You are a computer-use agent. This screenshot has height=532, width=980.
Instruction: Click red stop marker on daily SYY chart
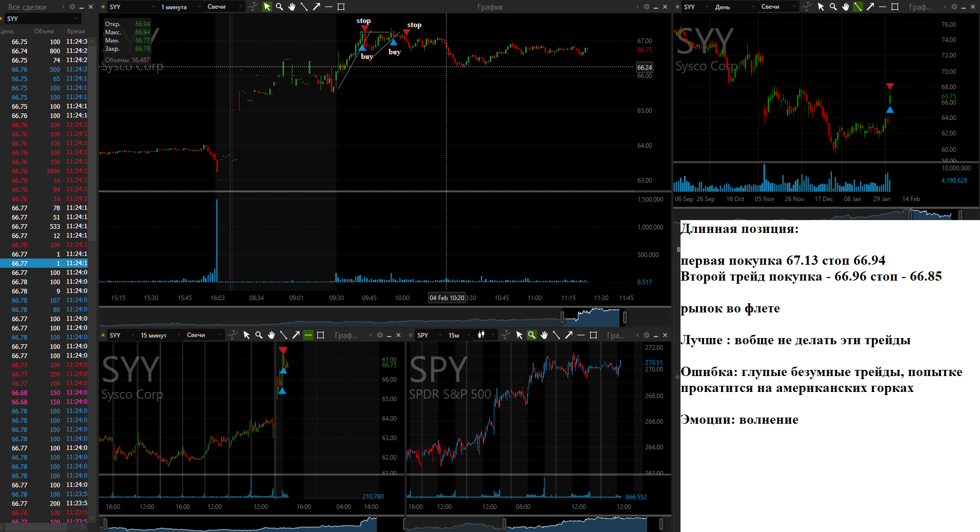890,86
